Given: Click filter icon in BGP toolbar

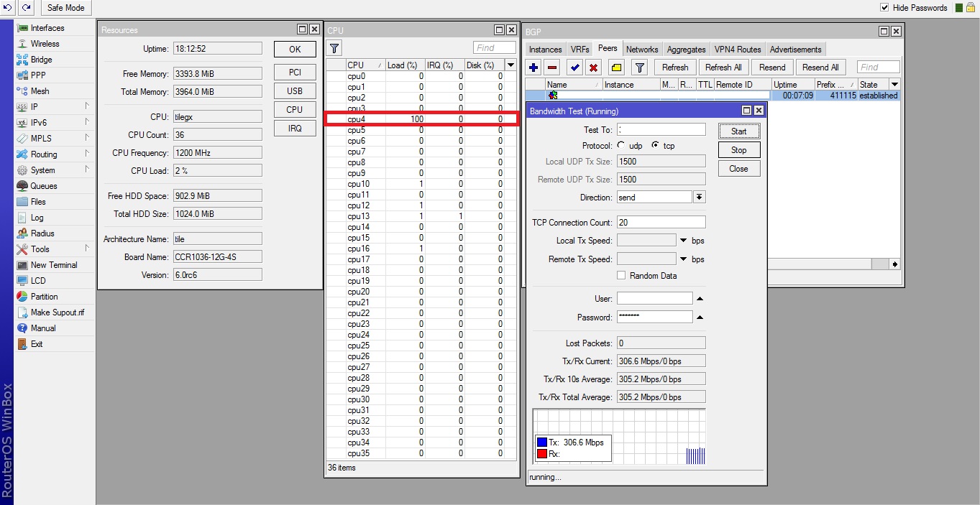Looking at the screenshot, I should (639, 68).
